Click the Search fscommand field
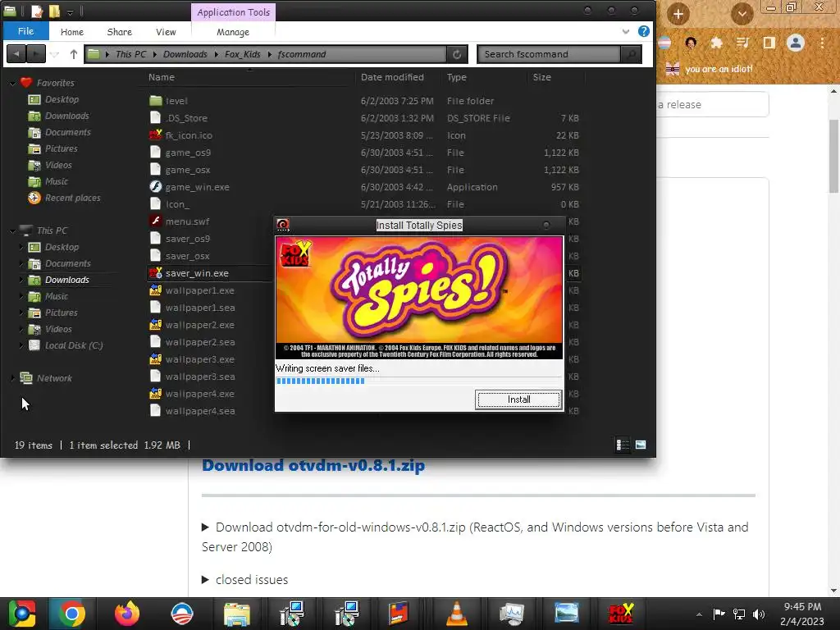840x630 pixels. pyautogui.click(x=549, y=54)
